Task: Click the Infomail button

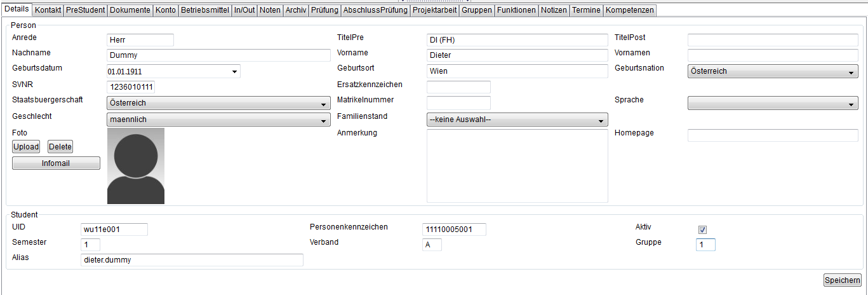Action: (56, 163)
